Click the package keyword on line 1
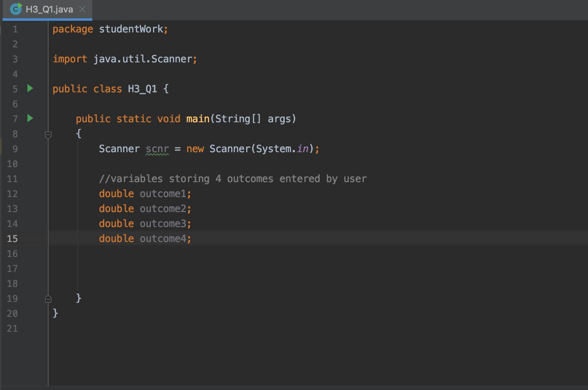This screenshot has height=390, width=588. [72, 29]
